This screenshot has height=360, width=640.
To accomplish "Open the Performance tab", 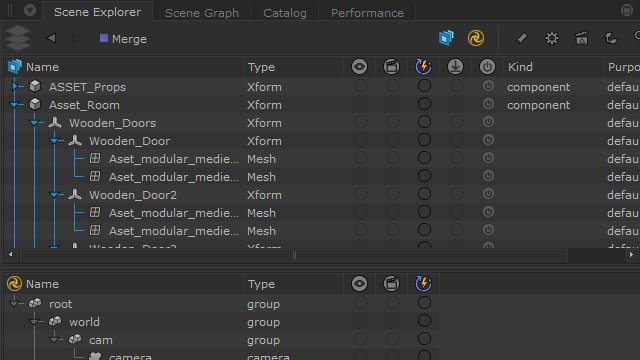I will (x=367, y=13).
